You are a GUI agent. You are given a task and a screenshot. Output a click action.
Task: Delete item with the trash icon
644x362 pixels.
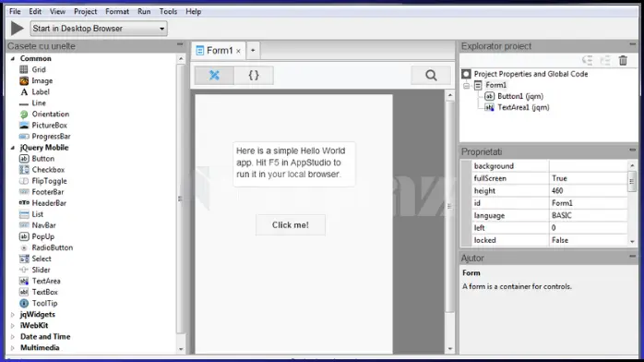coord(623,61)
